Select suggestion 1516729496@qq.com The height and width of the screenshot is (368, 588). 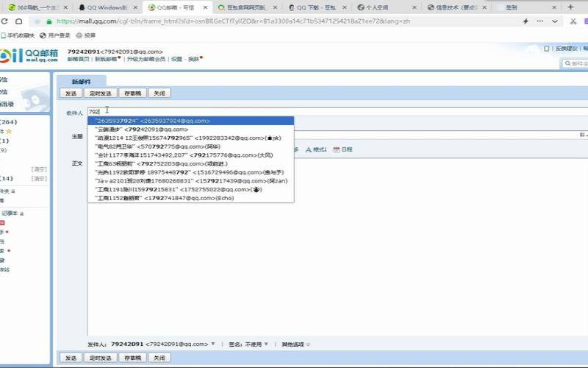(191, 172)
